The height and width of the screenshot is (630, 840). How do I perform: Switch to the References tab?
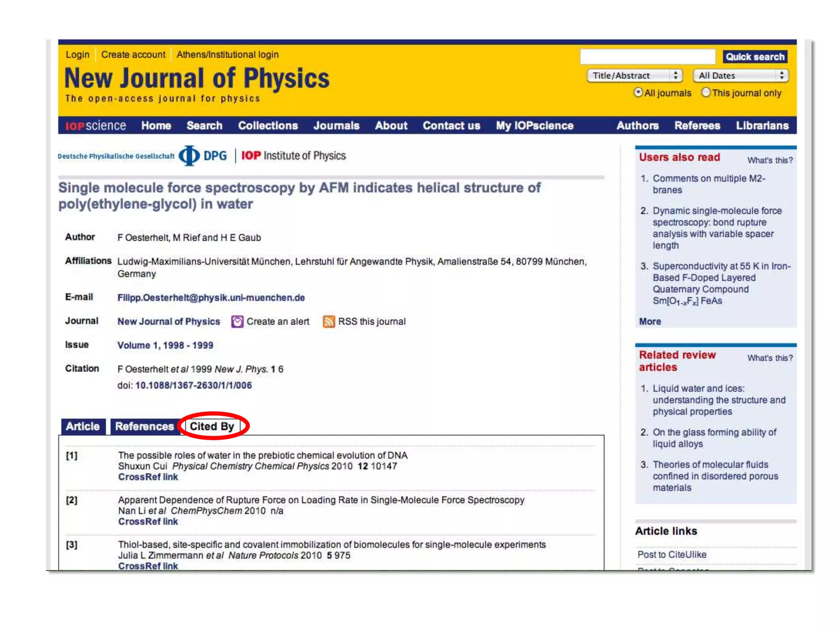pyautogui.click(x=144, y=427)
